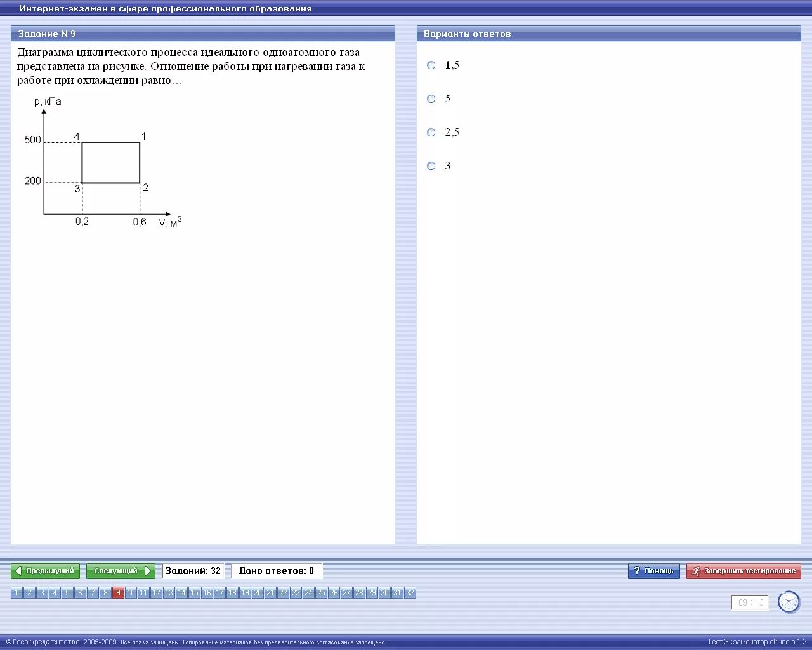This screenshot has width=812, height=650.
Task: Go to next question with Следующий button
Action: click(121, 571)
